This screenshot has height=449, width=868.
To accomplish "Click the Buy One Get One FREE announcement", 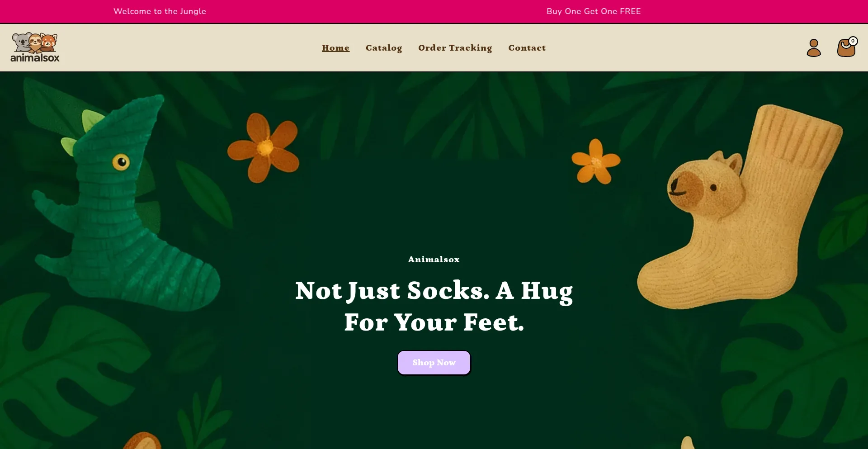I will 594,11.
